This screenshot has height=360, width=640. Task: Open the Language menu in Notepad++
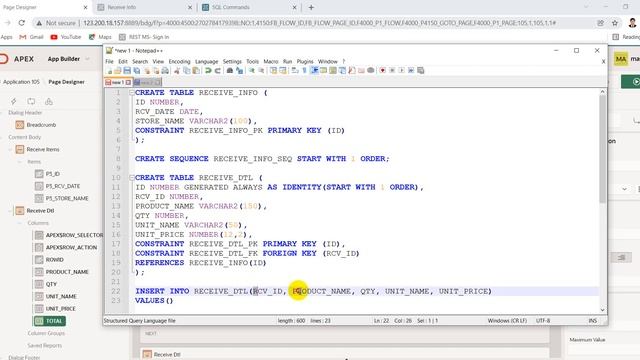pyautogui.click(x=207, y=61)
